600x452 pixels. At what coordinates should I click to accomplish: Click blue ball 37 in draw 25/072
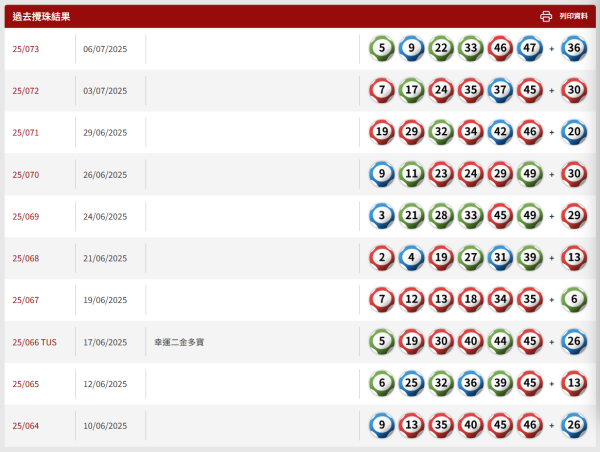[501, 90]
